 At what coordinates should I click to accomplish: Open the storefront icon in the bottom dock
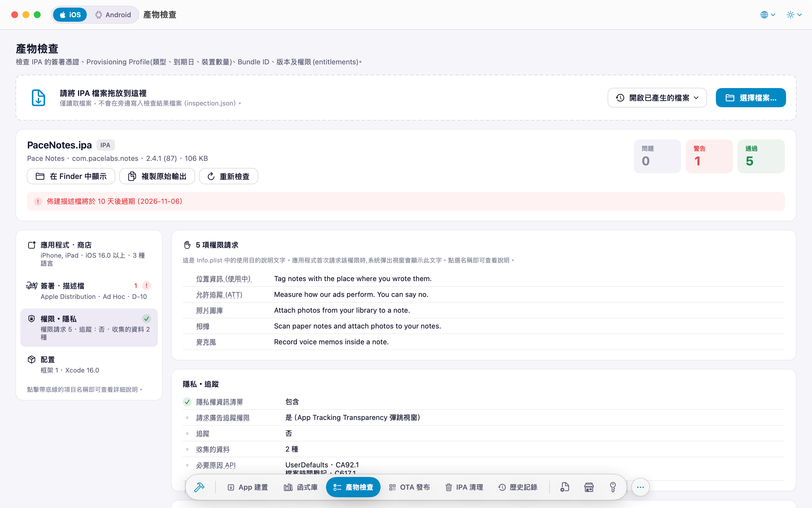click(x=589, y=487)
